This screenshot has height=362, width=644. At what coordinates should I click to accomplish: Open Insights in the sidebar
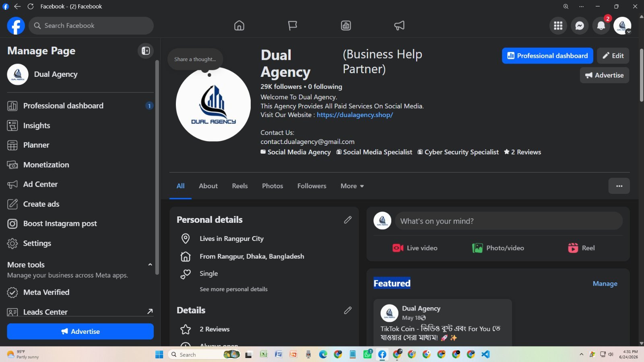point(80,125)
